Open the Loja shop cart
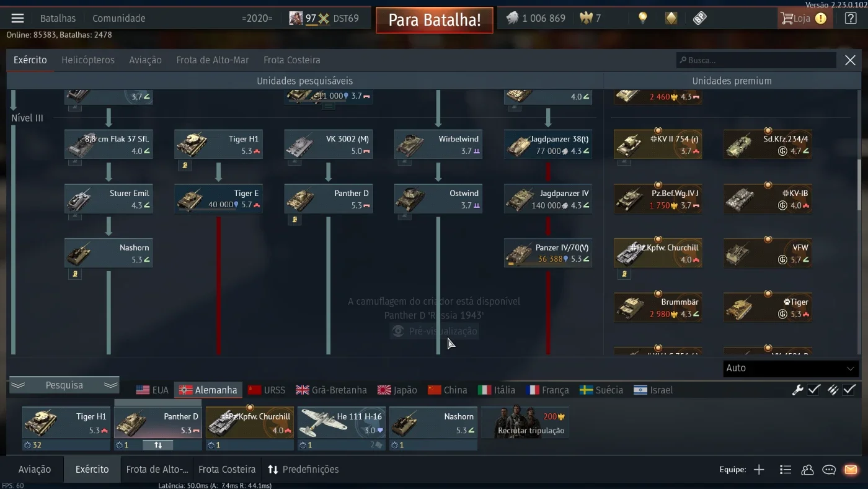The image size is (868, 489). [804, 18]
